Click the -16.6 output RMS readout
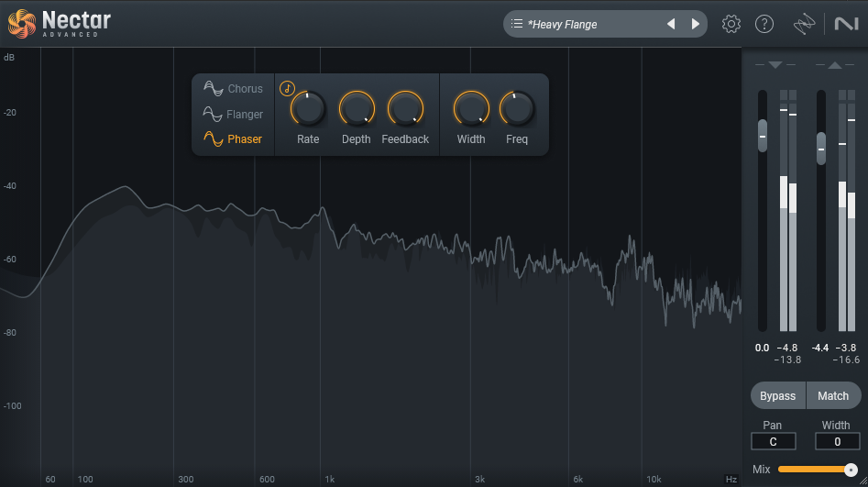The image size is (868, 487). pyautogui.click(x=846, y=360)
